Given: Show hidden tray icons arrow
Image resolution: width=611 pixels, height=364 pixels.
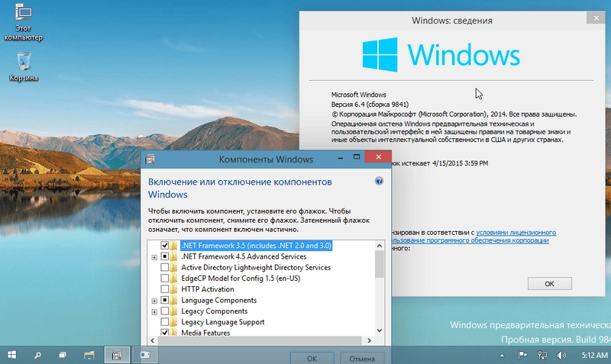Looking at the screenshot, I should 502,355.
